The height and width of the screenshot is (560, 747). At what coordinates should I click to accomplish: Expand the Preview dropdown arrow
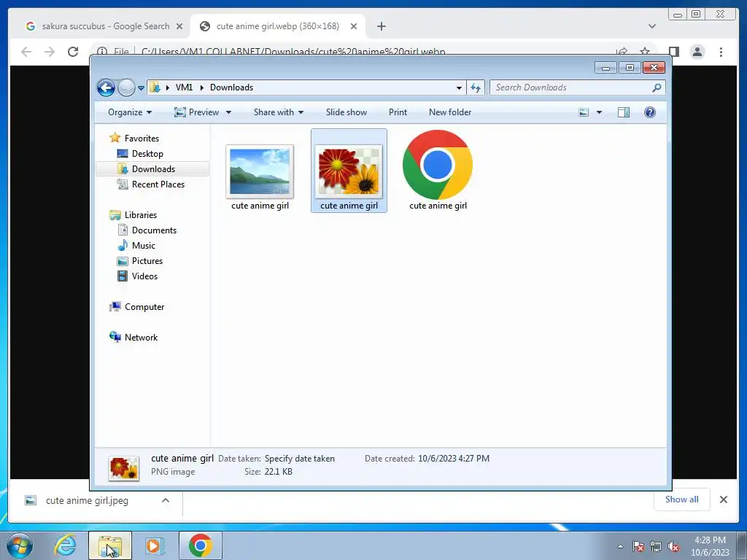point(228,112)
